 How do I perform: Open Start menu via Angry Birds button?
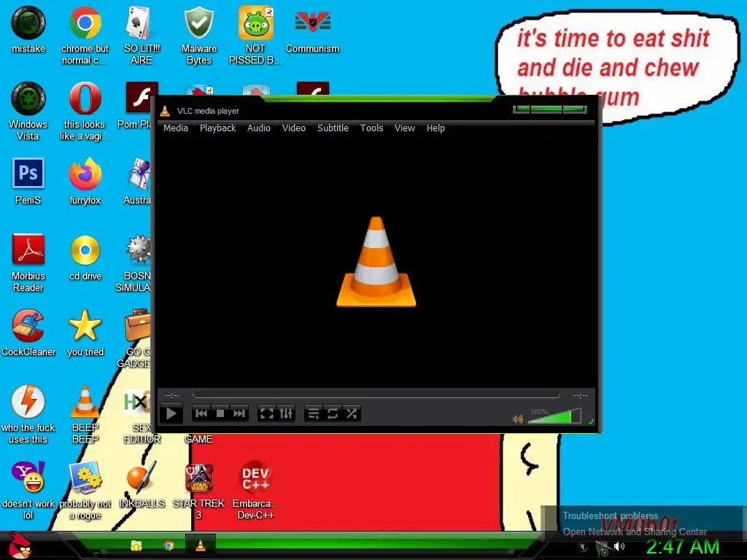click(x=20, y=545)
